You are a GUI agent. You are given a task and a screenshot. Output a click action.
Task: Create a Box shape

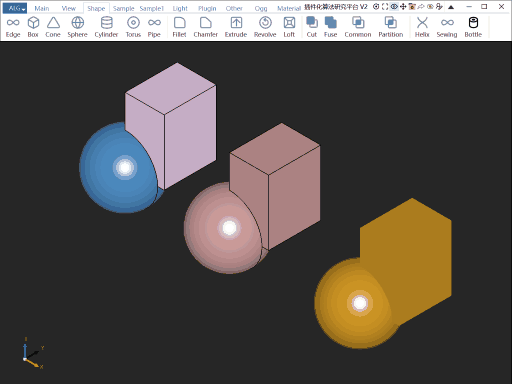pyautogui.click(x=33, y=27)
